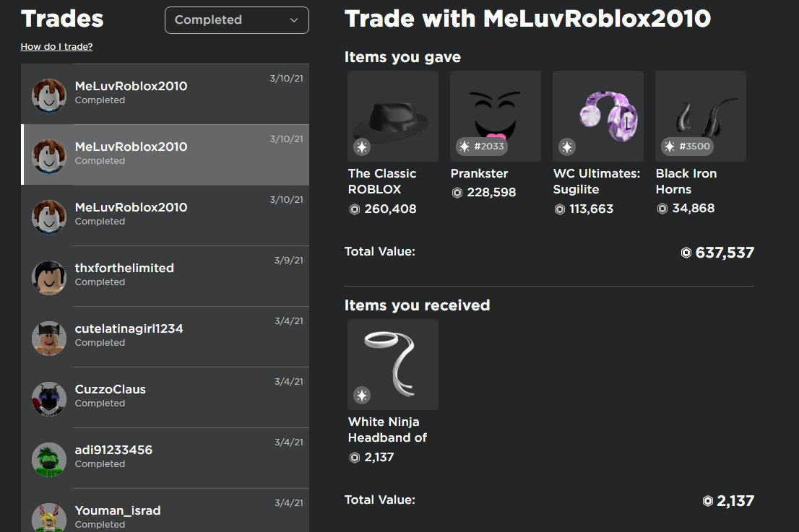Click thxforthelimited's avatar icon
Image resolution: width=799 pixels, height=532 pixels.
pos(49,277)
